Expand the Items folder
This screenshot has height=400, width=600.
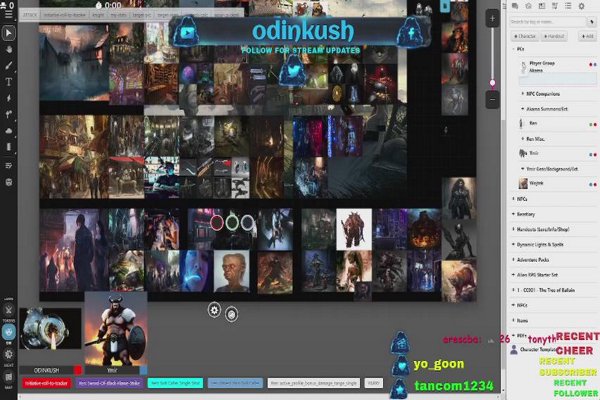514,320
